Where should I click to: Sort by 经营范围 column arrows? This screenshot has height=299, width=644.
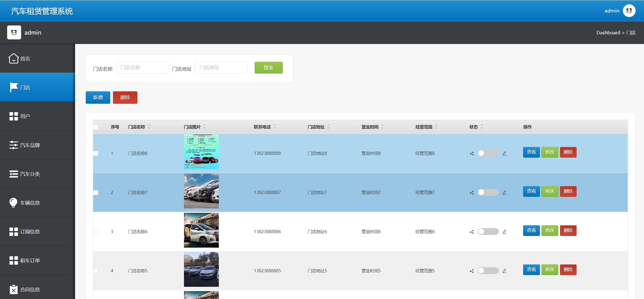click(x=436, y=127)
